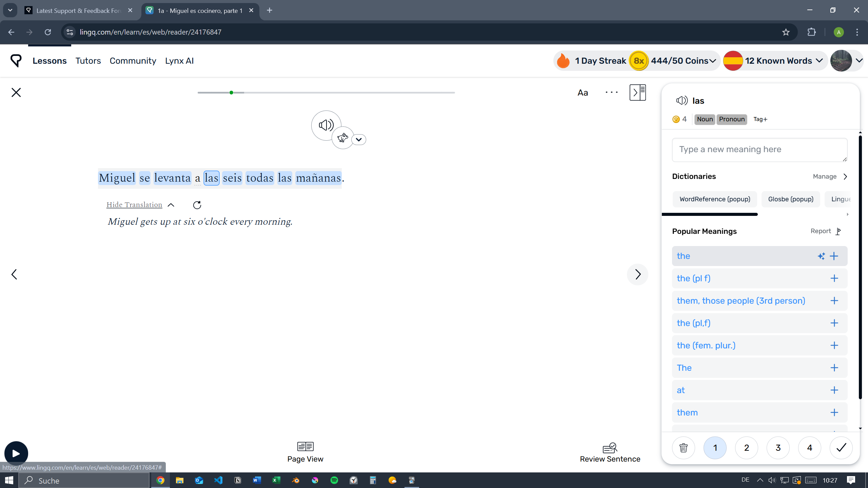
Task: Go to Lynx AI
Action: point(179,61)
